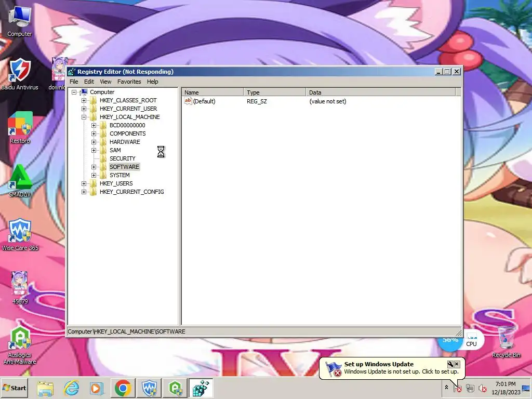This screenshot has height=399, width=532.
Task: Show hidden tray icons arrow
Action: click(x=446, y=388)
